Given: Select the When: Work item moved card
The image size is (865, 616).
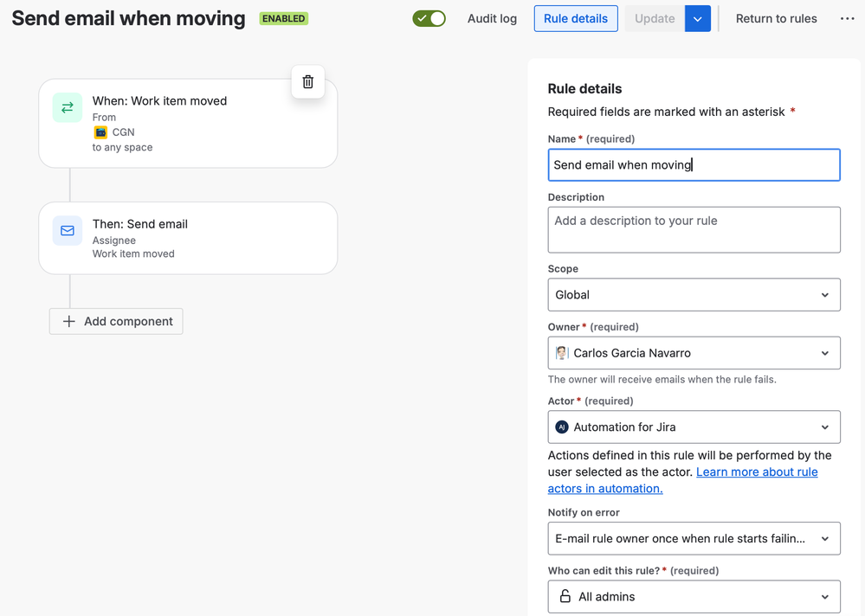Looking at the screenshot, I should (x=188, y=124).
